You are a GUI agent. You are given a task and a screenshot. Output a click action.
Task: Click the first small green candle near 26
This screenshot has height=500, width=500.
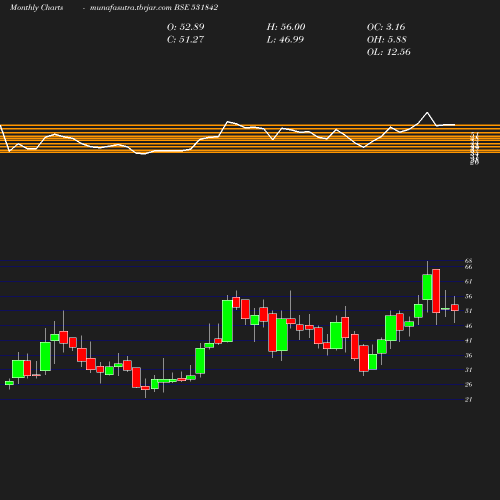9,383
